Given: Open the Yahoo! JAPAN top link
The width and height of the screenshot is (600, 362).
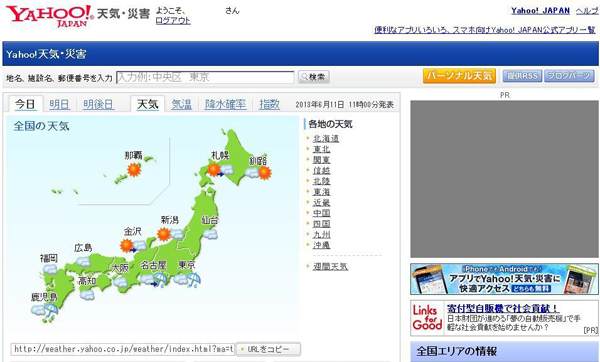Looking at the screenshot, I should tap(540, 11).
